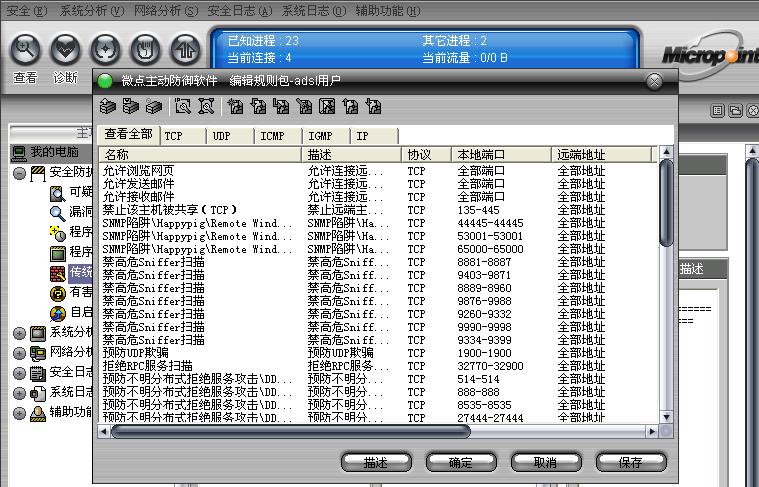Select the 拒绝RPC服务扫描 rule row
Viewport: 759px width, 487px height.
(x=378, y=366)
